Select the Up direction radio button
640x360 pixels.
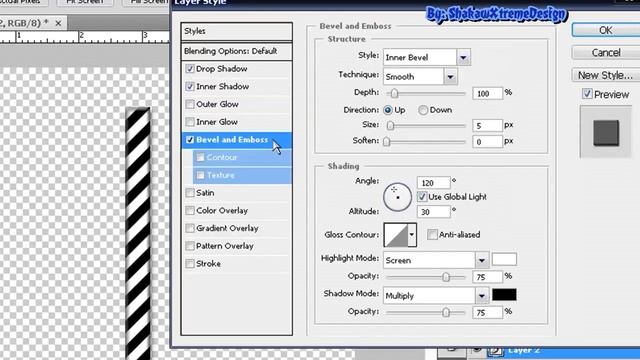[x=388, y=110]
